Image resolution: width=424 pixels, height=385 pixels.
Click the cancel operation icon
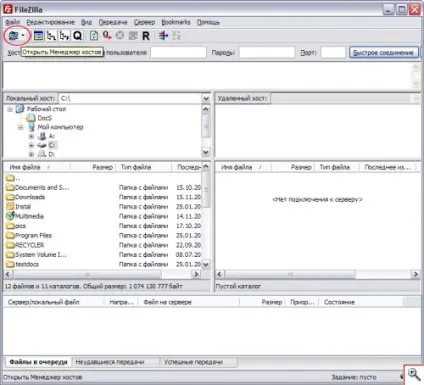click(120, 35)
